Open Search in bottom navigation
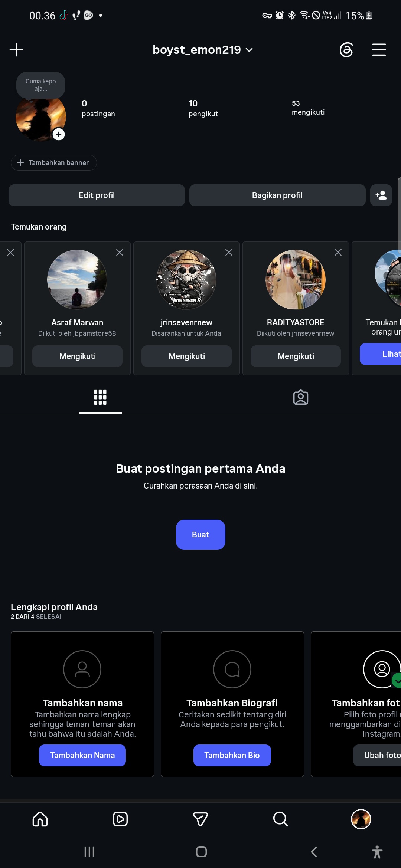 tap(281, 819)
